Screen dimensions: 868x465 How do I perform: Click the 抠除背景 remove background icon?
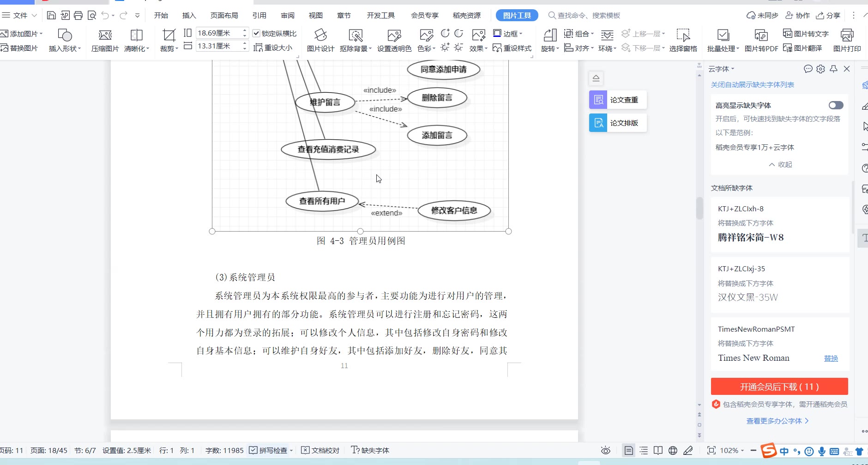pos(356,36)
